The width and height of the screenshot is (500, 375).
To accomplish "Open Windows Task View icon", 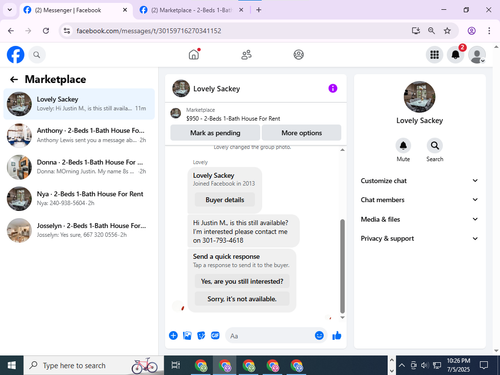I will (175, 365).
